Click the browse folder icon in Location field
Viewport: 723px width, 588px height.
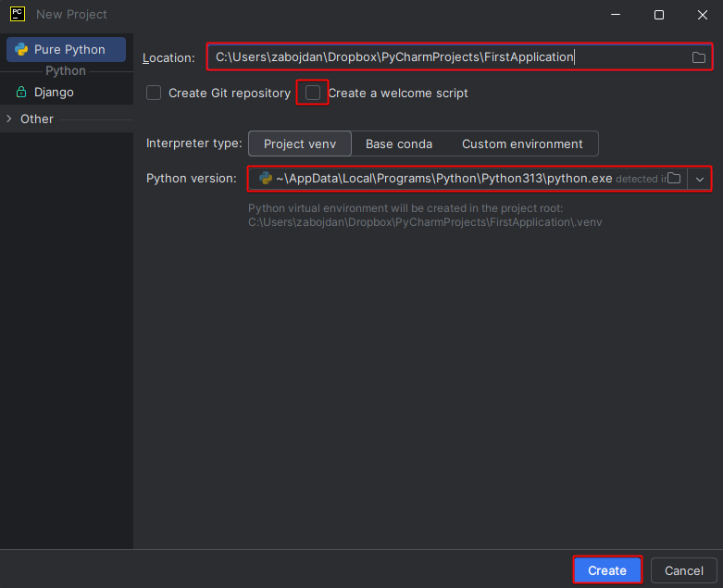699,57
